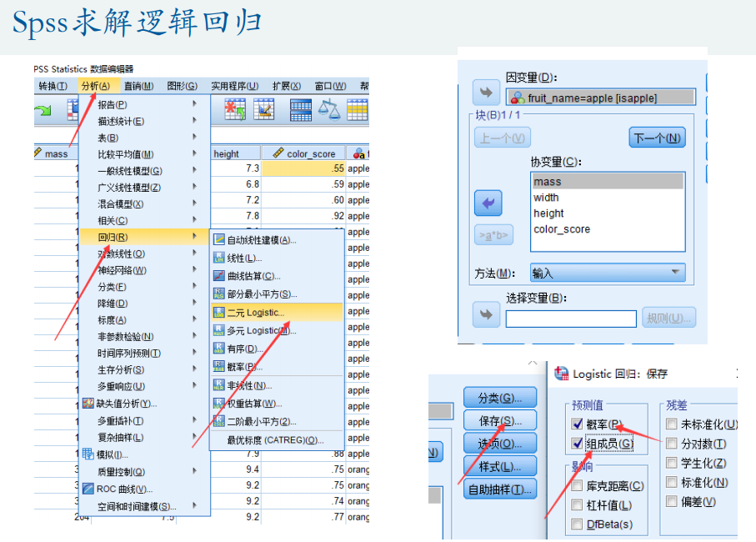
Task: Click the yellow-striped select cases grid icon
Action: coord(358,109)
